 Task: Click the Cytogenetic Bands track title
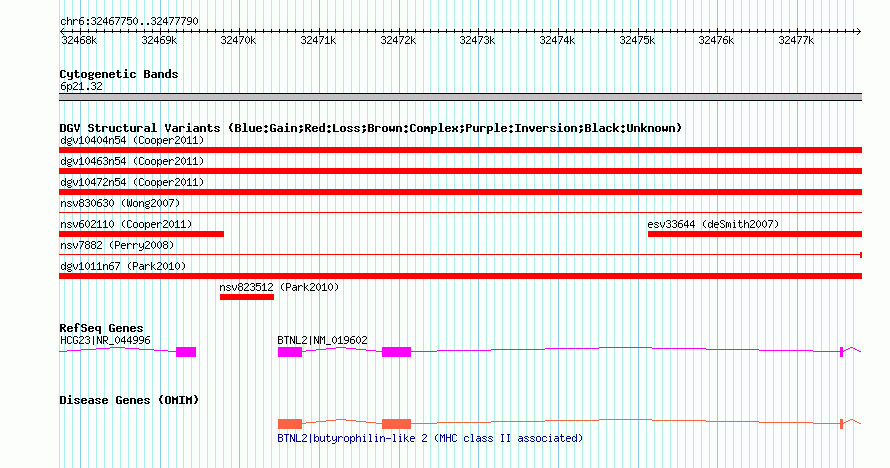coord(119,74)
